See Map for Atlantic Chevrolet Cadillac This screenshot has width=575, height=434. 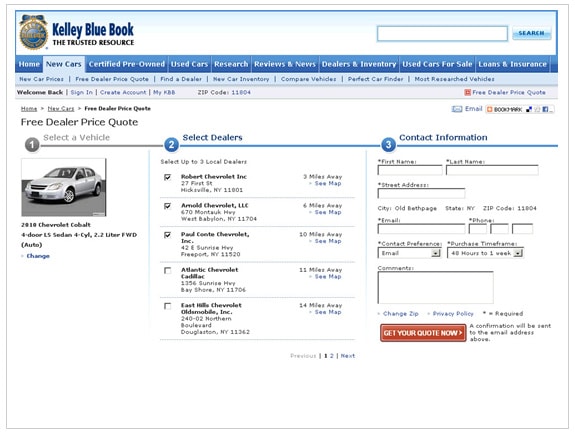(x=328, y=277)
